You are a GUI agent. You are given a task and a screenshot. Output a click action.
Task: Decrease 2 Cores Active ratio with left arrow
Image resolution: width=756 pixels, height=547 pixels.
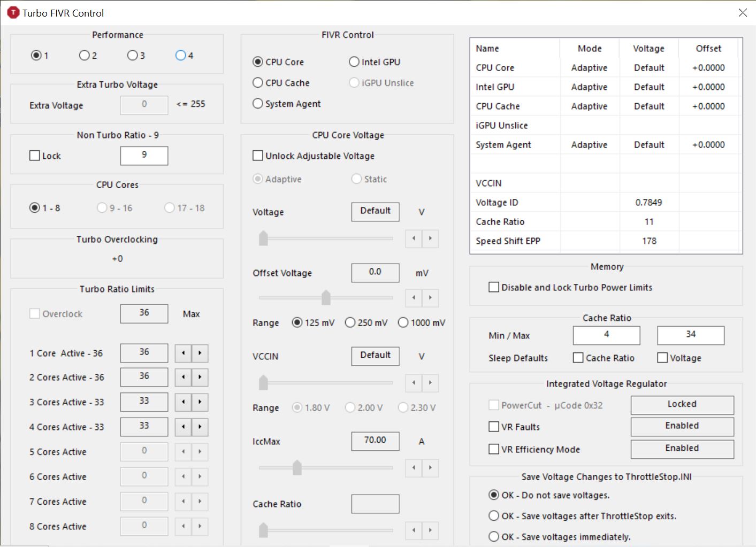[x=183, y=377]
